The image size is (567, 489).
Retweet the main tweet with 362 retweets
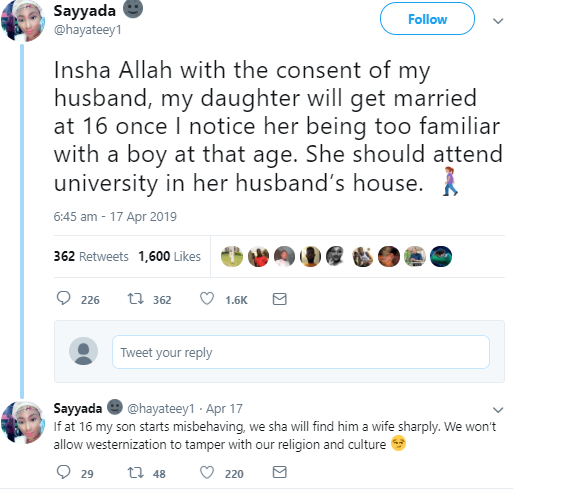tap(136, 299)
